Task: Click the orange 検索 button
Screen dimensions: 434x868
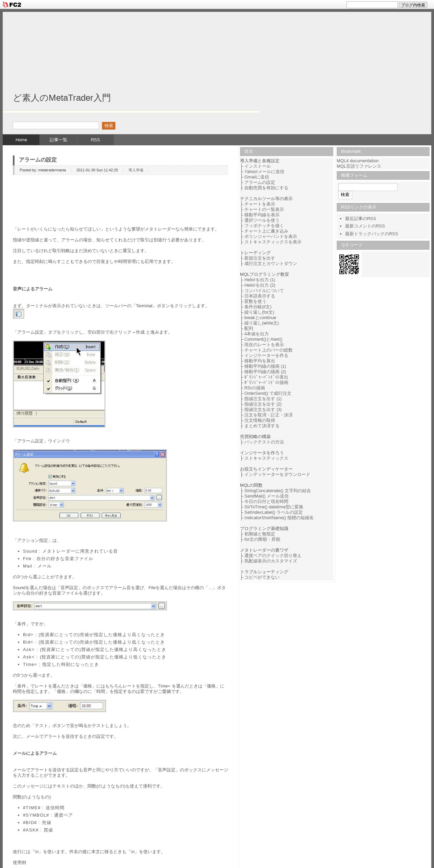Action: point(108,126)
